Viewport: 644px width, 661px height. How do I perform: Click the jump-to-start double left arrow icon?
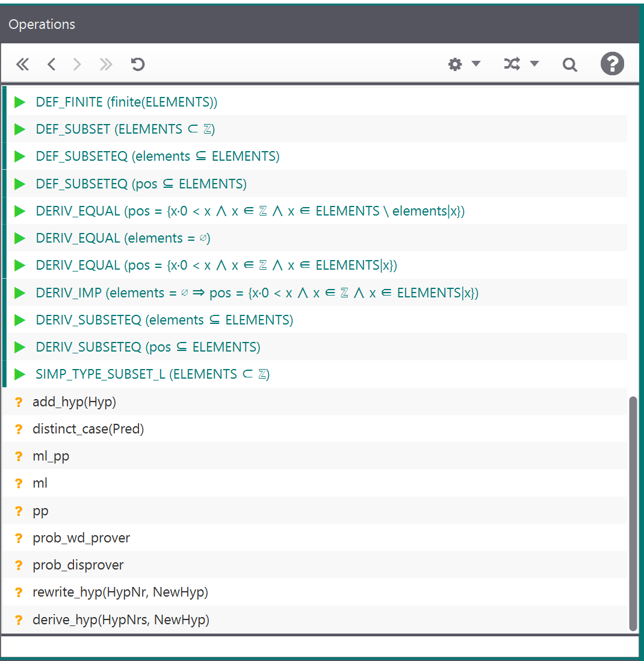[x=22, y=64]
